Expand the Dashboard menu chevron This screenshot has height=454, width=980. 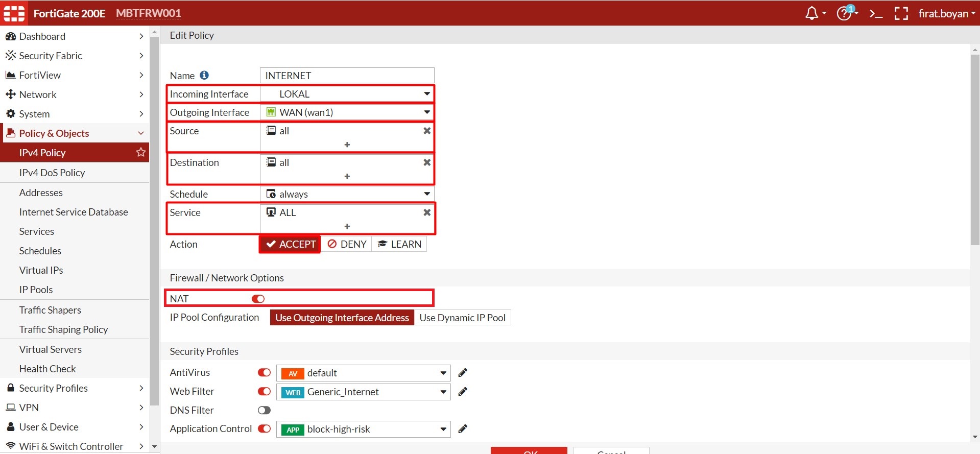141,36
